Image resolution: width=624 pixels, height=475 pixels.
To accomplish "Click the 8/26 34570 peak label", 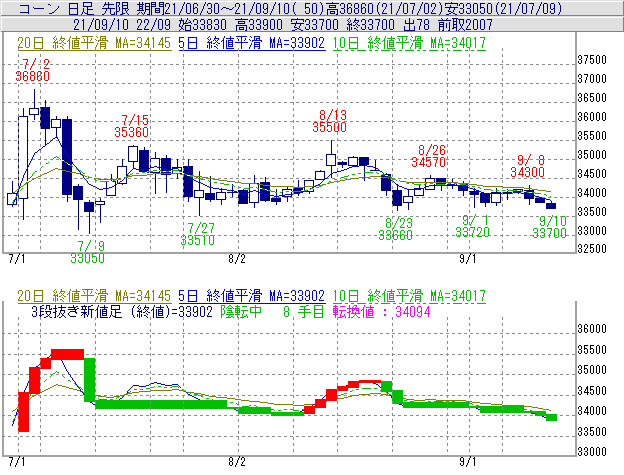I will [429, 156].
